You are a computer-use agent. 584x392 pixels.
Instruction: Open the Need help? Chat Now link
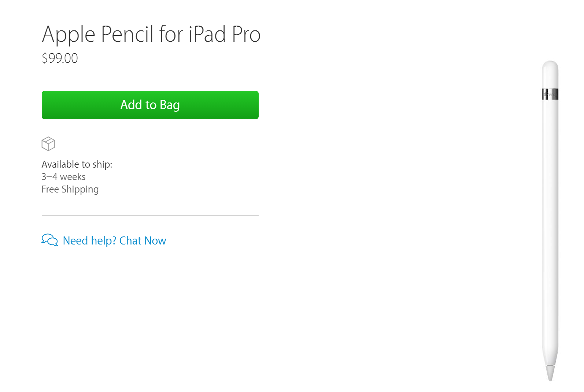pos(114,240)
